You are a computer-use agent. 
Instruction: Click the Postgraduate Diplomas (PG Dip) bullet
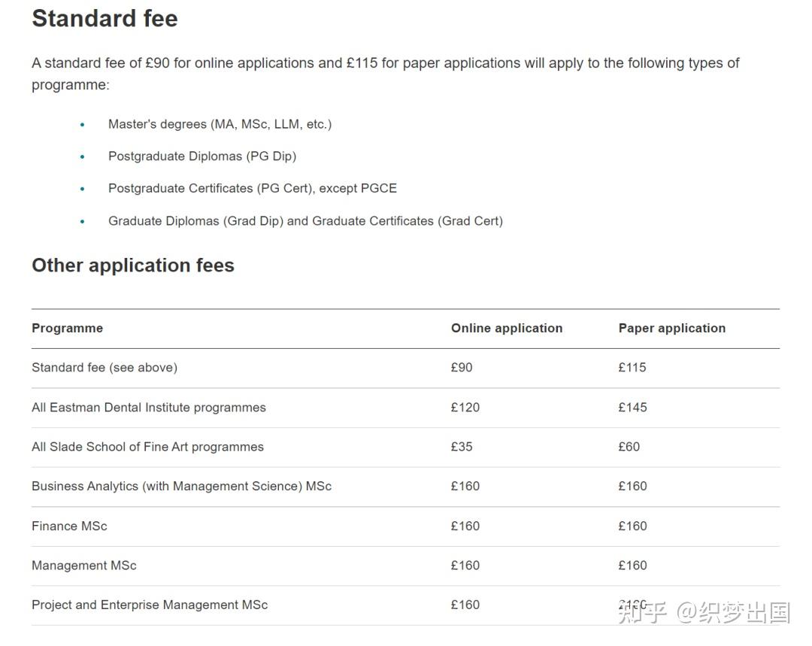(x=202, y=156)
